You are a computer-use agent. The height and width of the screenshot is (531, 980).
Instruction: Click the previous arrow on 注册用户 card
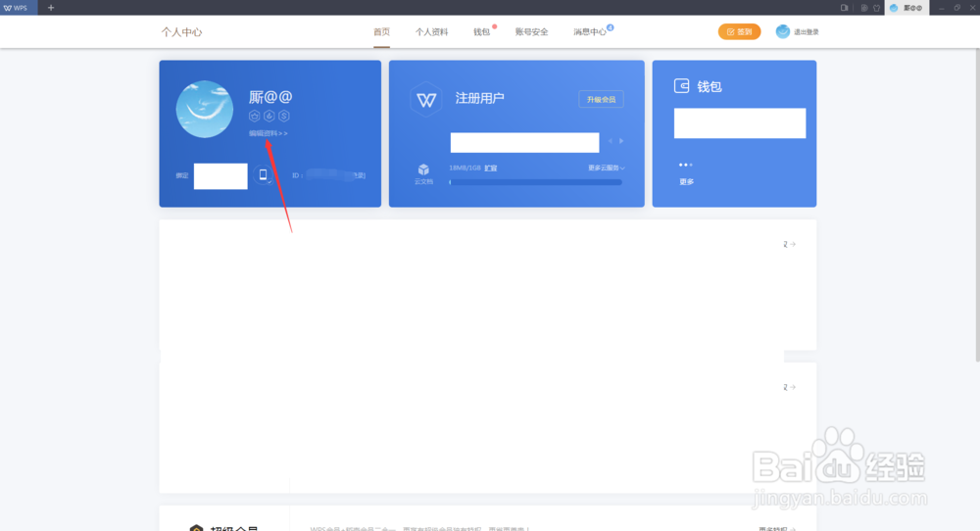[x=610, y=141]
